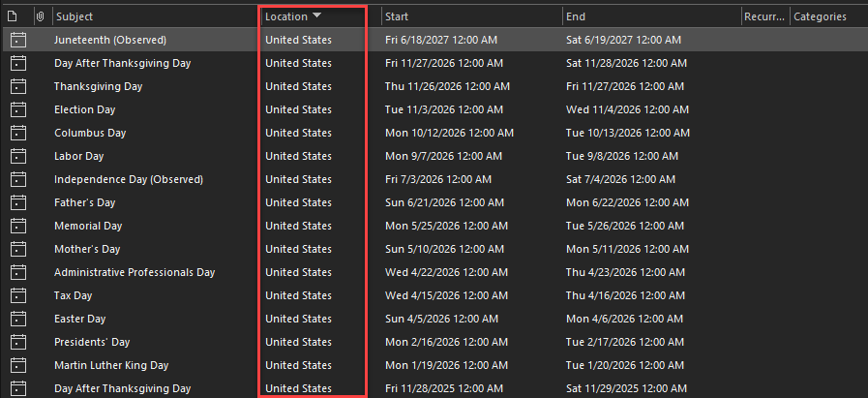Click the Father's Day end date cell

(627, 202)
